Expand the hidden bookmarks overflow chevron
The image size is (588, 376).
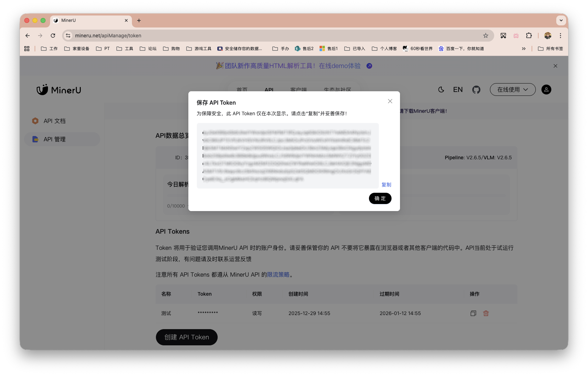tap(524, 48)
